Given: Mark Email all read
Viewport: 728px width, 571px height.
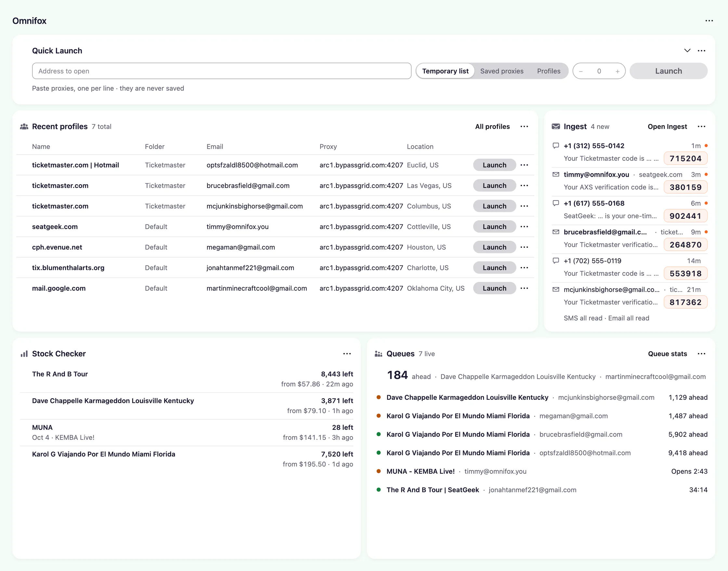Looking at the screenshot, I should [628, 318].
